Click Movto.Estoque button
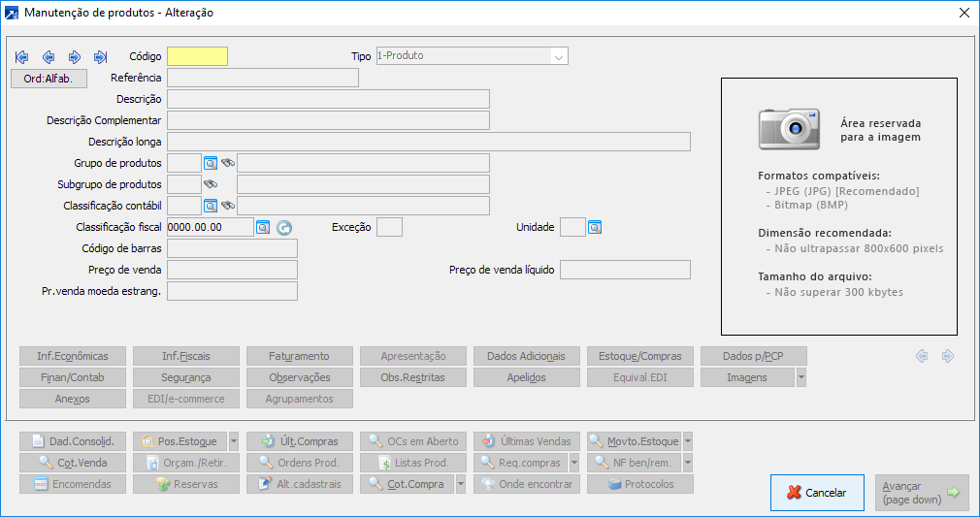This screenshot has width=980, height=517. tap(635, 441)
